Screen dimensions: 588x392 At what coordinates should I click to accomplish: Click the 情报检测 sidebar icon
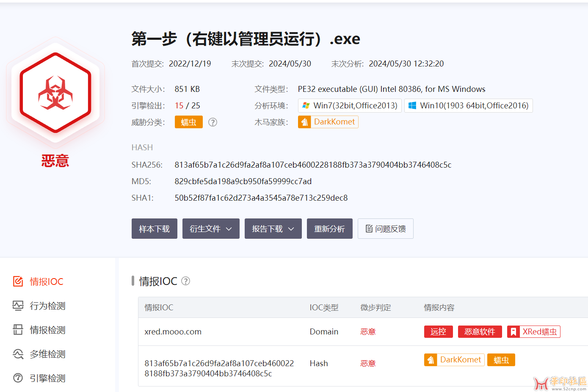(18, 330)
